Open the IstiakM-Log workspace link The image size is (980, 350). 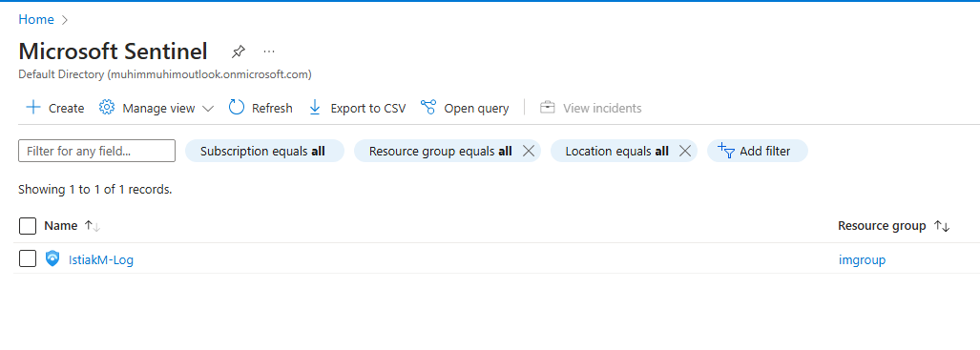pyautogui.click(x=100, y=260)
